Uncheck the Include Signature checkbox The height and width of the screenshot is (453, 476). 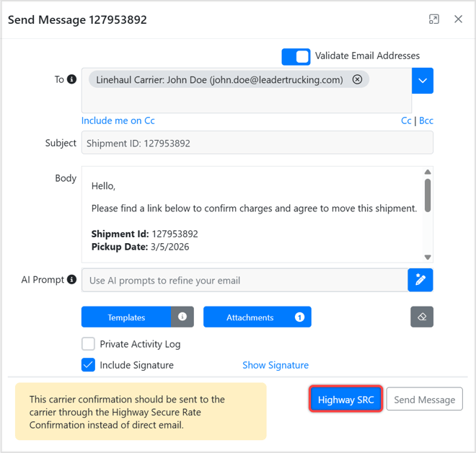coord(88,365)
